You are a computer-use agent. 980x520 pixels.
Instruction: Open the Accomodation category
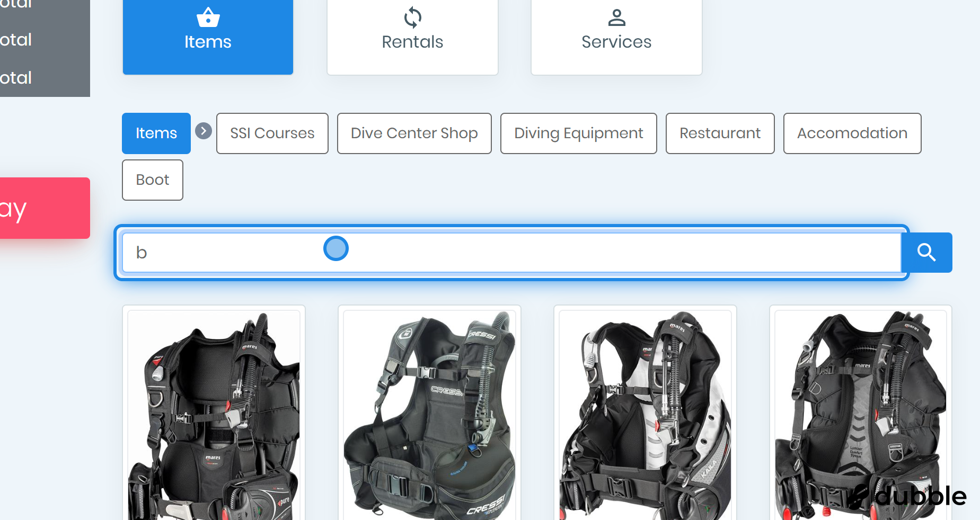click(x=852, y=133)
